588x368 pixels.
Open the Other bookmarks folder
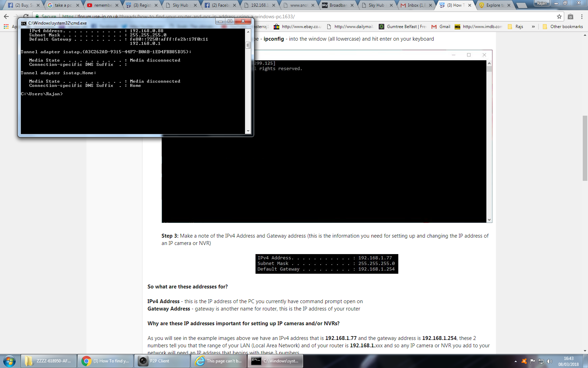(563, 27)
